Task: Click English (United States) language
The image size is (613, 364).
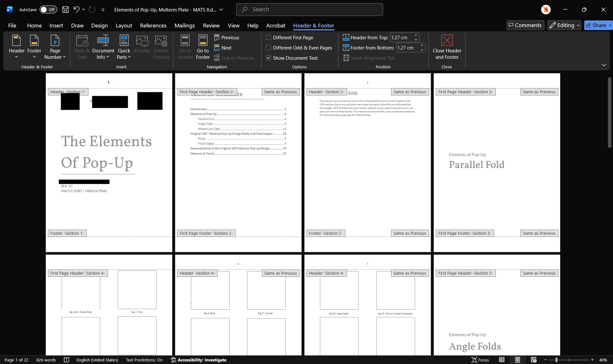Action: tap(97, 360)
